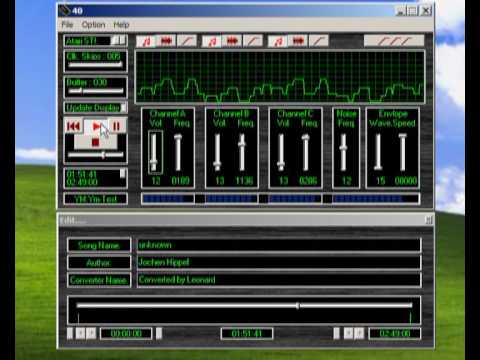Toggle Channel C envelope curve icon
The image size is (480, 360).
pos(318,41)
